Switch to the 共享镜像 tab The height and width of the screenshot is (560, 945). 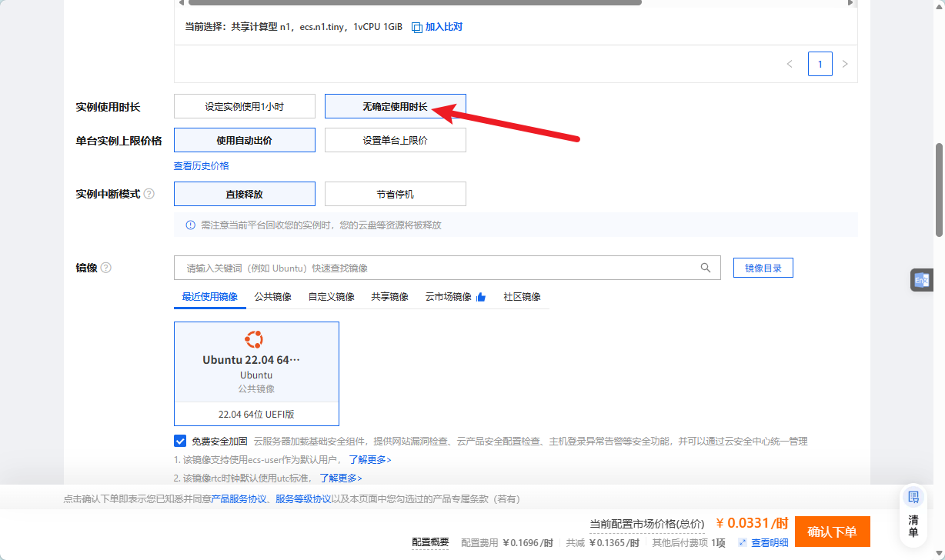(390, 297)
